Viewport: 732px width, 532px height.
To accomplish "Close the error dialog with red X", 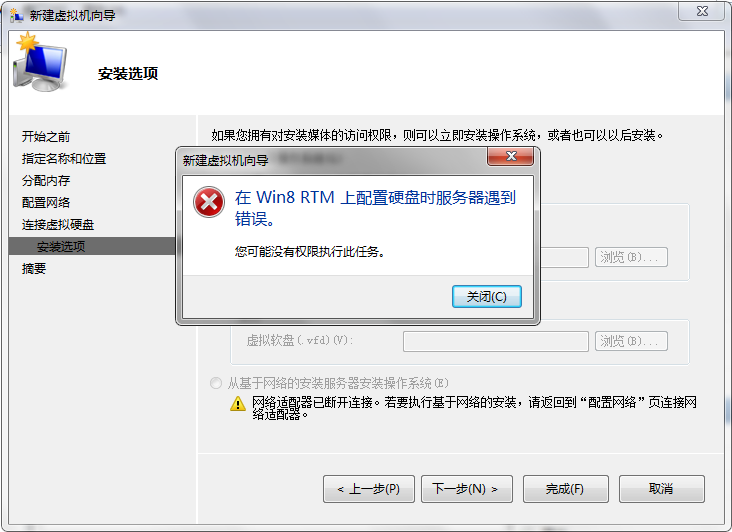I will click(x=510, y=156).
